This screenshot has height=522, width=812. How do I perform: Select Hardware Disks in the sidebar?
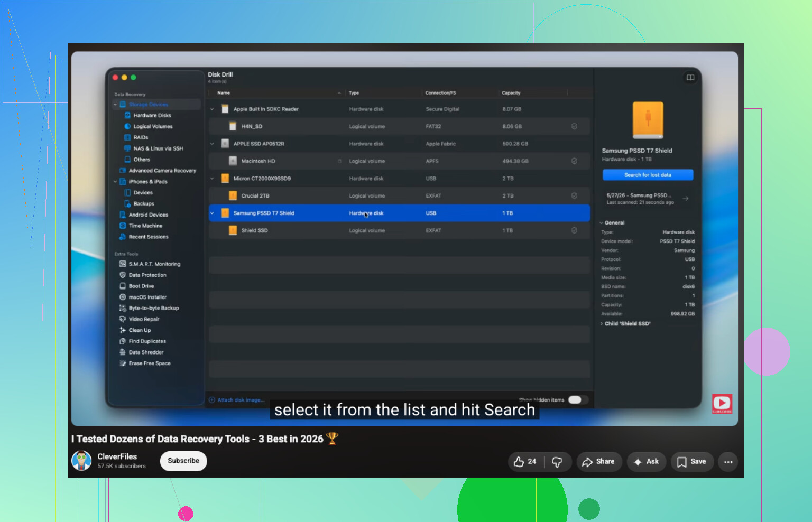coord(152,115)
